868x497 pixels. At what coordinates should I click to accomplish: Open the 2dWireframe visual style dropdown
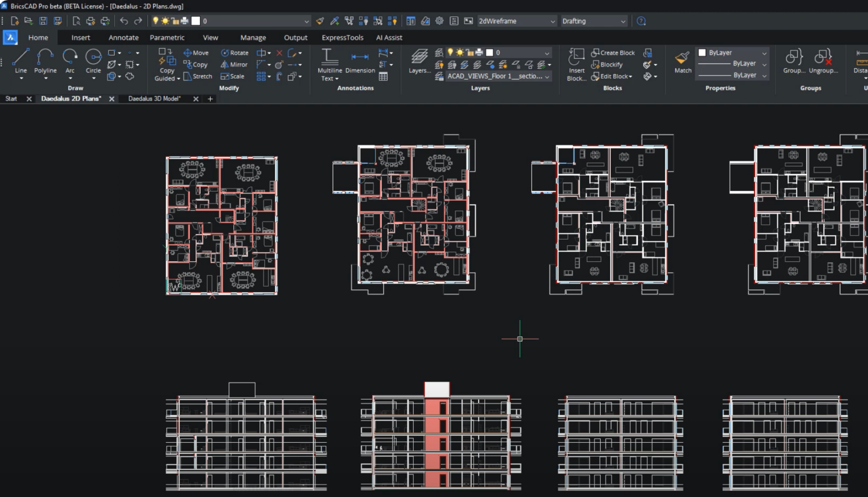pyautogui.click(x=517, y=21)
